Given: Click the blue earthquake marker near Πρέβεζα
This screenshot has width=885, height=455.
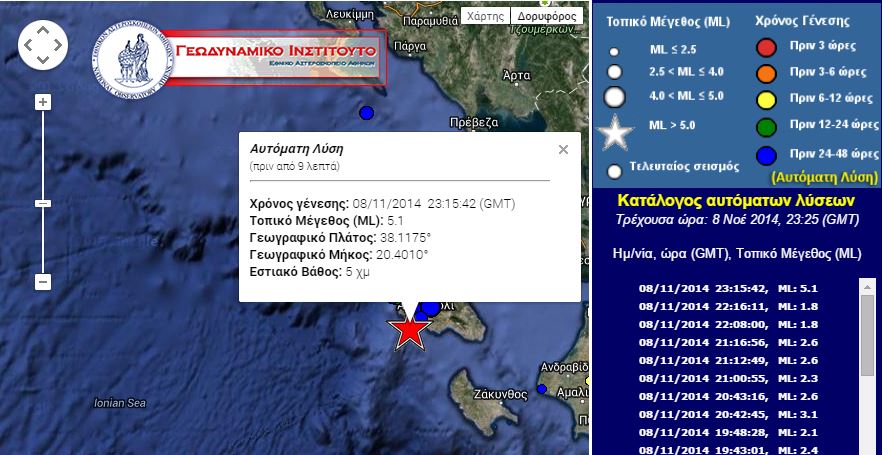Looking at the screenshot, I should click(367, 113).
